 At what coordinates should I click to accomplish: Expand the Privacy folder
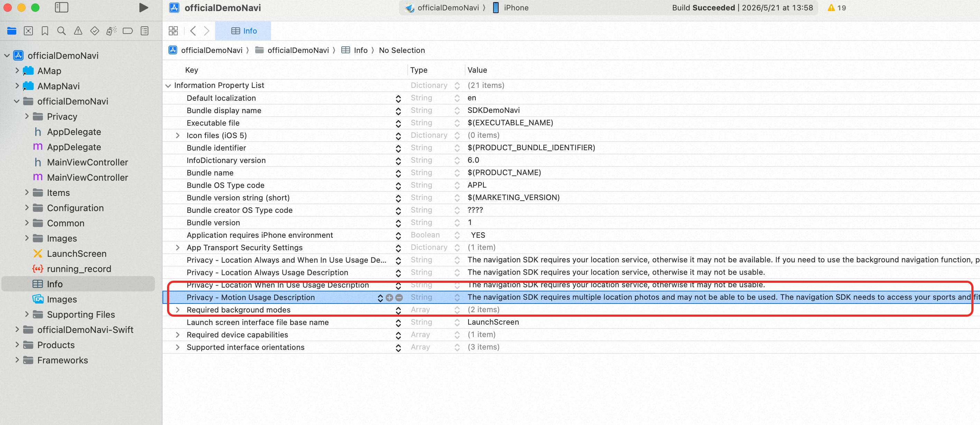(27, 117)
